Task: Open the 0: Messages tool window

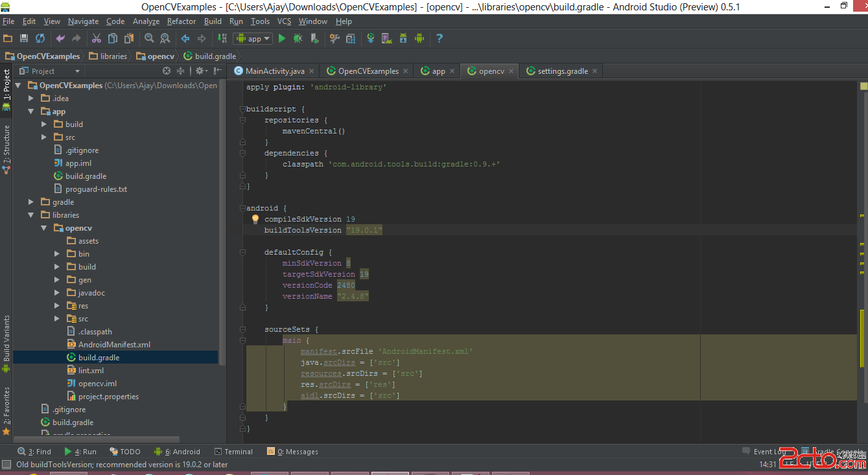Action: point(292,452)
